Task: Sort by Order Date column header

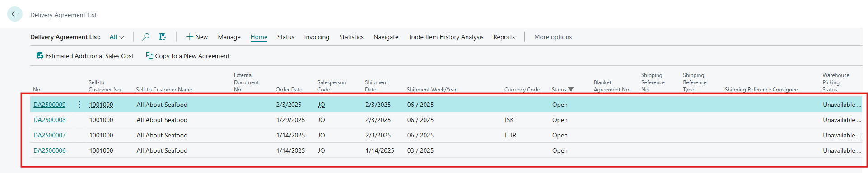Action: pos(289,89)
